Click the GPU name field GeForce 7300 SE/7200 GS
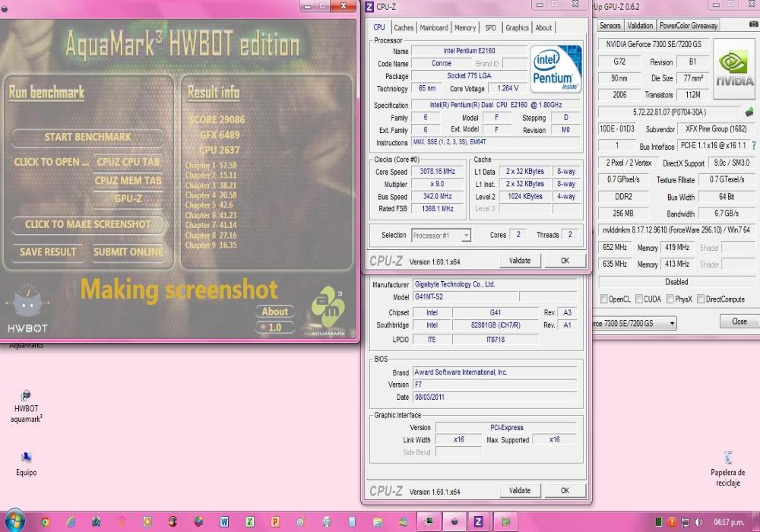This screenshot has width=760, height=532. (654, 44)
